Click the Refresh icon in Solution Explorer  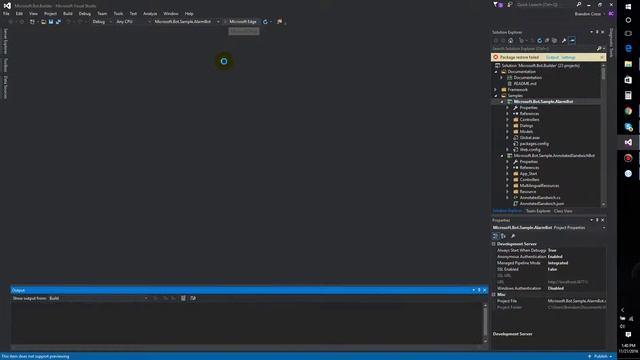(540, 40)
